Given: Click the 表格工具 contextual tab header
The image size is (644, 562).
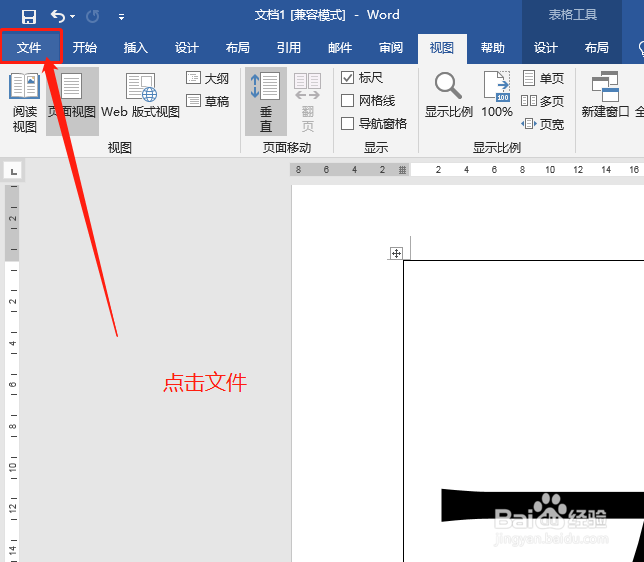Looking at the screenshot, I should coord(573,16).
